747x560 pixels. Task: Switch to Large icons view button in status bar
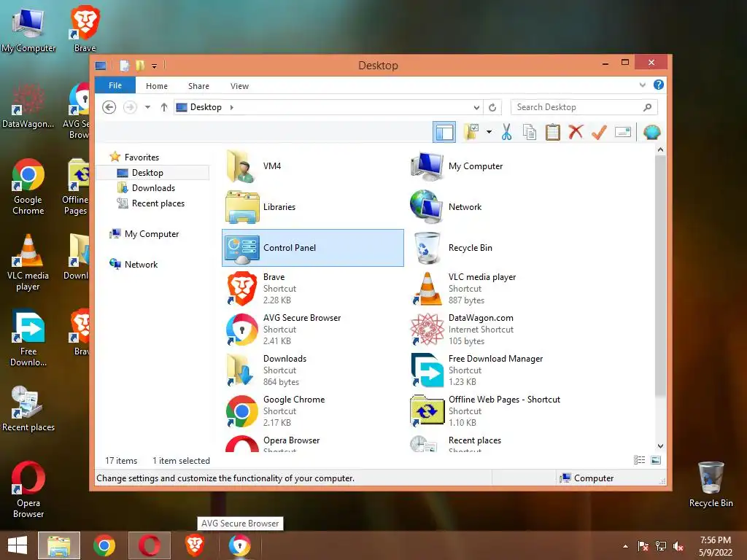tap(656, 460)
